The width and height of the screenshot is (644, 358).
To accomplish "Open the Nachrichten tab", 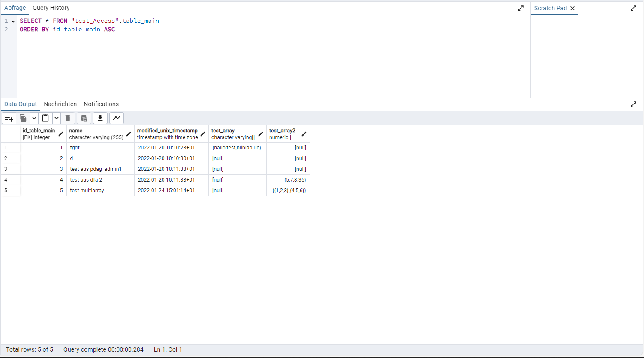I will point(60,104).
